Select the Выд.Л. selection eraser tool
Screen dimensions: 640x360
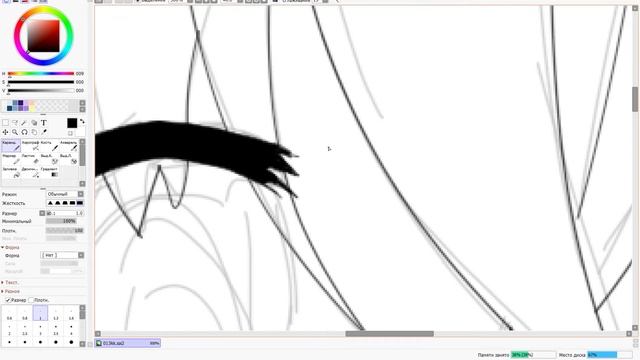coord(68,159)
